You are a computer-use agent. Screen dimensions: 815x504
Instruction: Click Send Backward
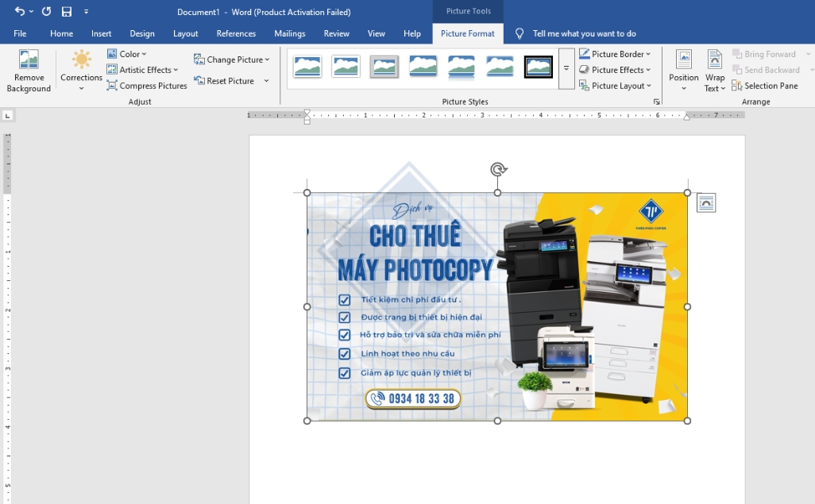(x=766, y=70)
